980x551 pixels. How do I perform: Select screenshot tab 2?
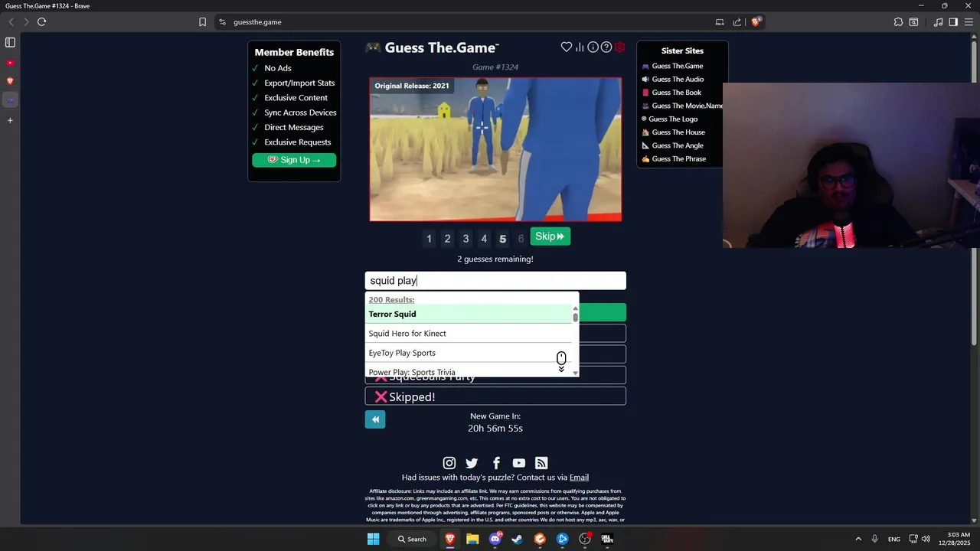447,239
